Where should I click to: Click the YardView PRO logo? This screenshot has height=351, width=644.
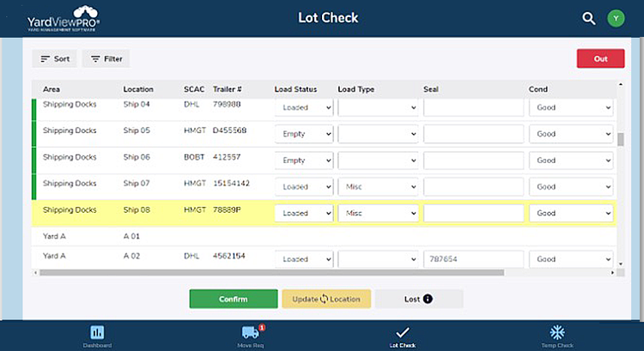click(62, 18)
